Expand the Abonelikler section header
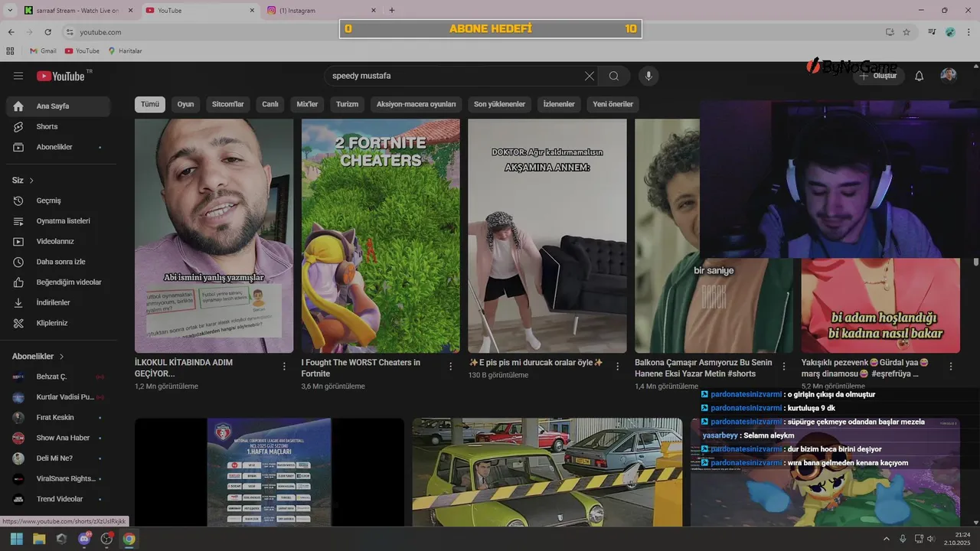 click(x=38, y=357)
